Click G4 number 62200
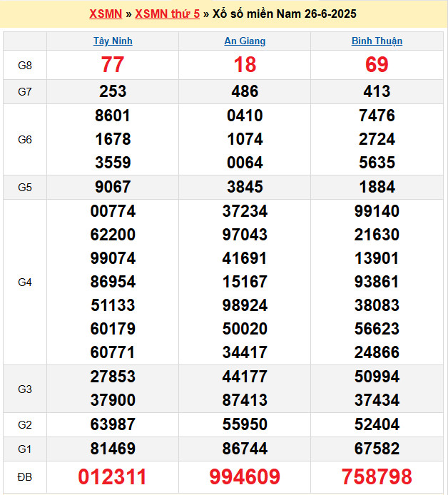 (x=113, y=235)
